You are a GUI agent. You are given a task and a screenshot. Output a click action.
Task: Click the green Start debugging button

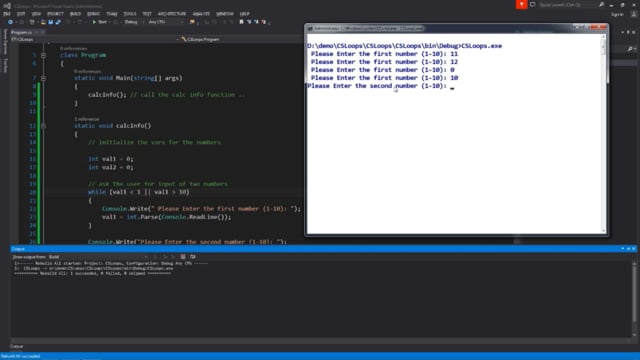100,22
